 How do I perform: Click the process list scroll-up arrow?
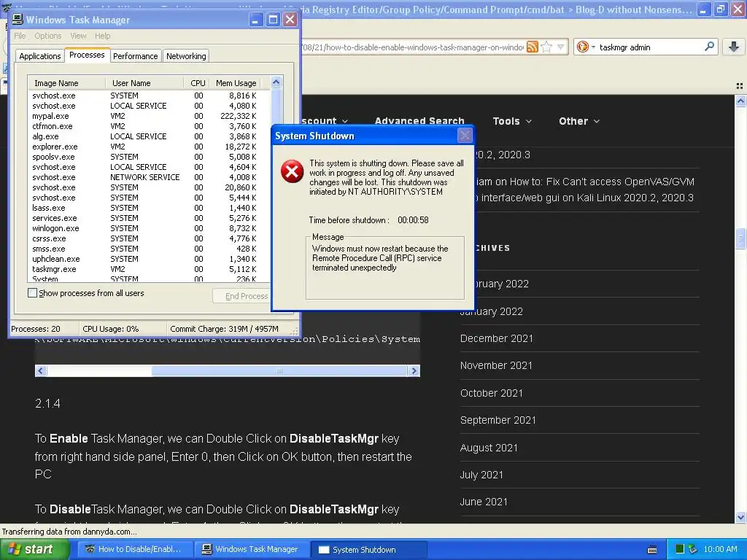point(276,82)
